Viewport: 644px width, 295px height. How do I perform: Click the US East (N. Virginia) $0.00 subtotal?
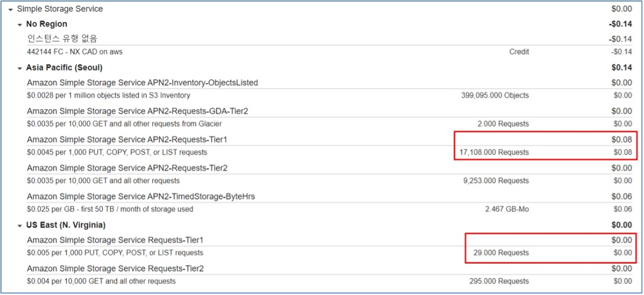click(622, 226)
